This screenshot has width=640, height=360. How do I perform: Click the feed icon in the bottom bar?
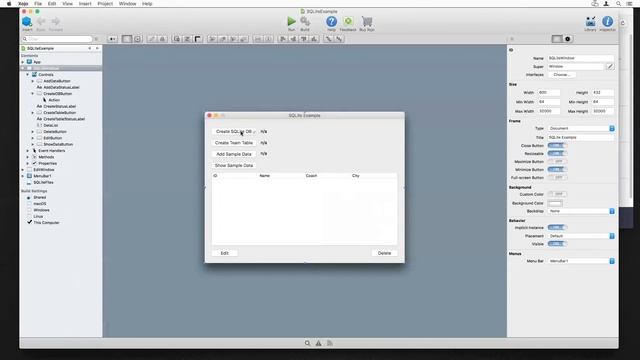coord(330,343)
